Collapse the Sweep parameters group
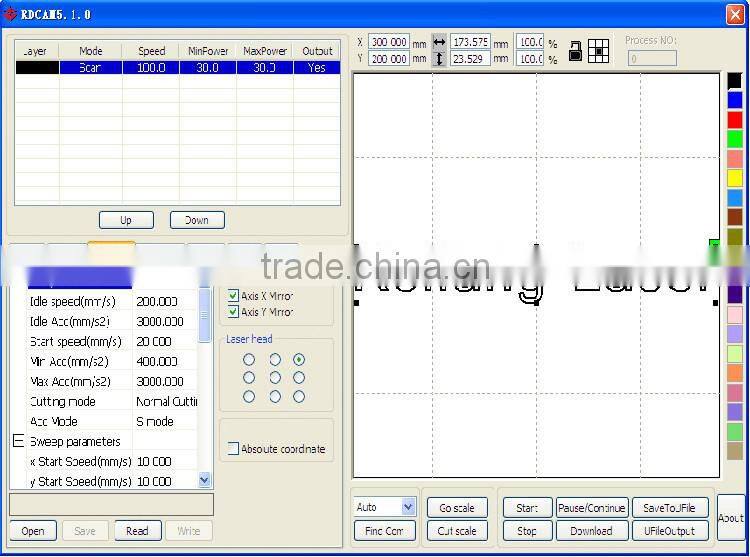This screenshot has width=750, height=557. [17, 441]
